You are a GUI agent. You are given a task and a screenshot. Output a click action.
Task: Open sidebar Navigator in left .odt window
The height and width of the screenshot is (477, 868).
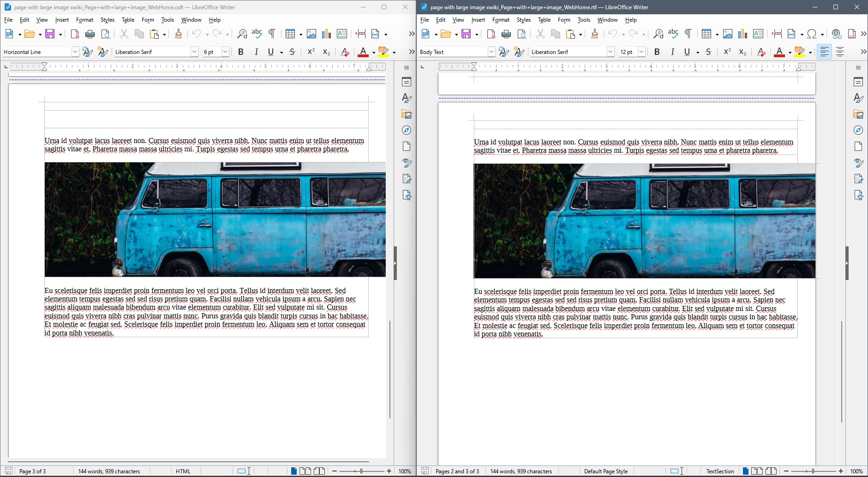tap(407, 131)
